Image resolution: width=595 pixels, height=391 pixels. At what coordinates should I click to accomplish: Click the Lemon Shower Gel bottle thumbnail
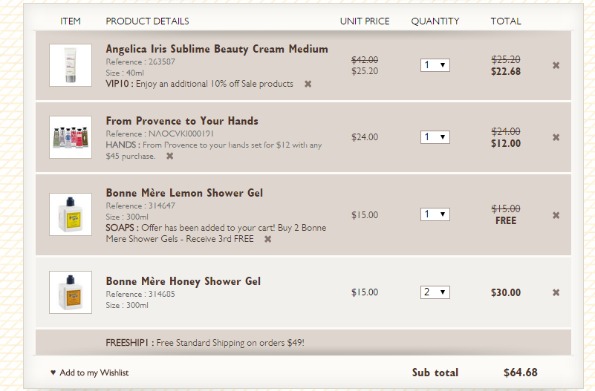coord(70,214)
